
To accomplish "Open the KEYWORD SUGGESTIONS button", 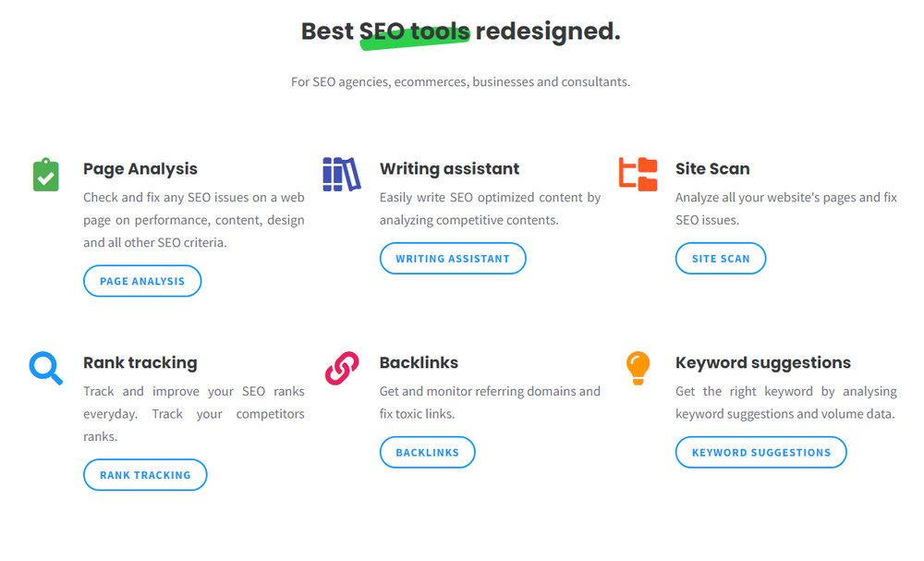I will click(x=760, y=453).
